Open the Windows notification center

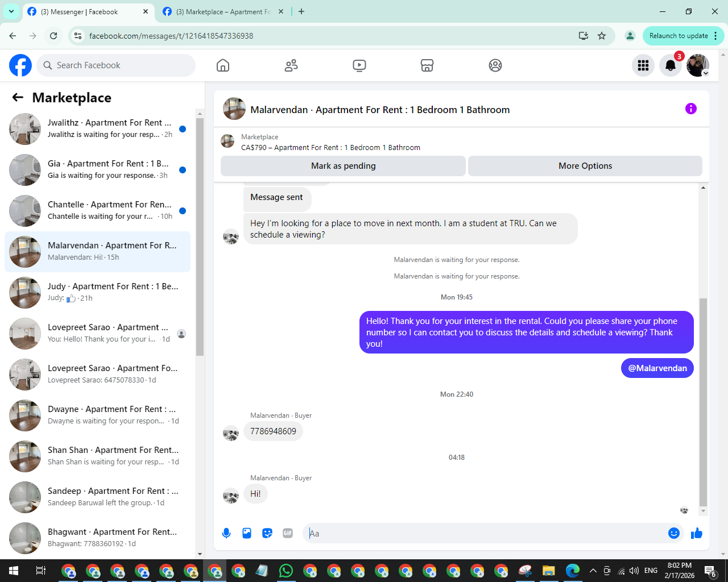[711, 571]
